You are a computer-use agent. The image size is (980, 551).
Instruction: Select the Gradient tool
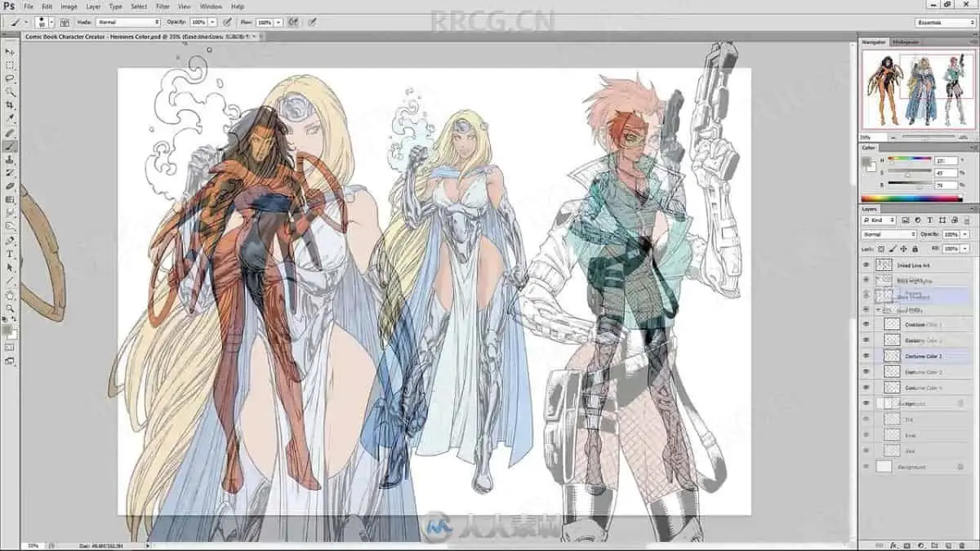[10, 199]
